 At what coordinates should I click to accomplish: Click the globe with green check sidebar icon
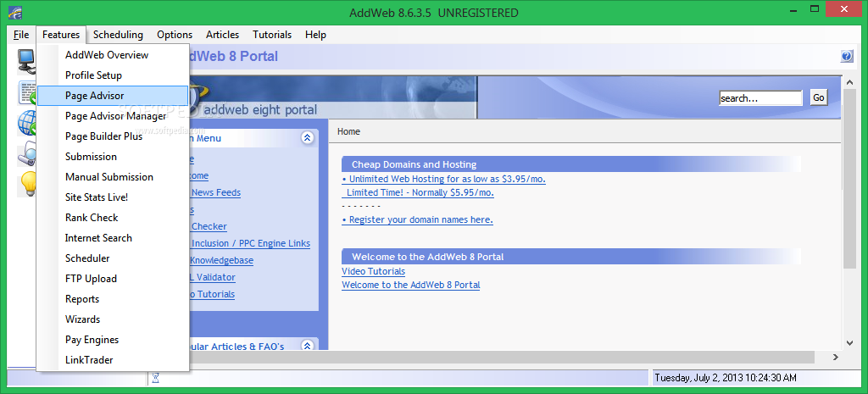click(26, 123)
